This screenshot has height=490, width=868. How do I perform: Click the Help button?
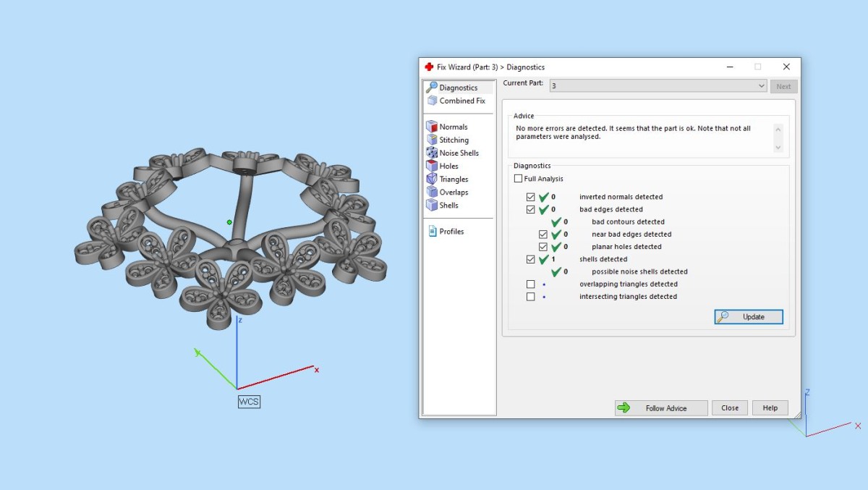770,408
